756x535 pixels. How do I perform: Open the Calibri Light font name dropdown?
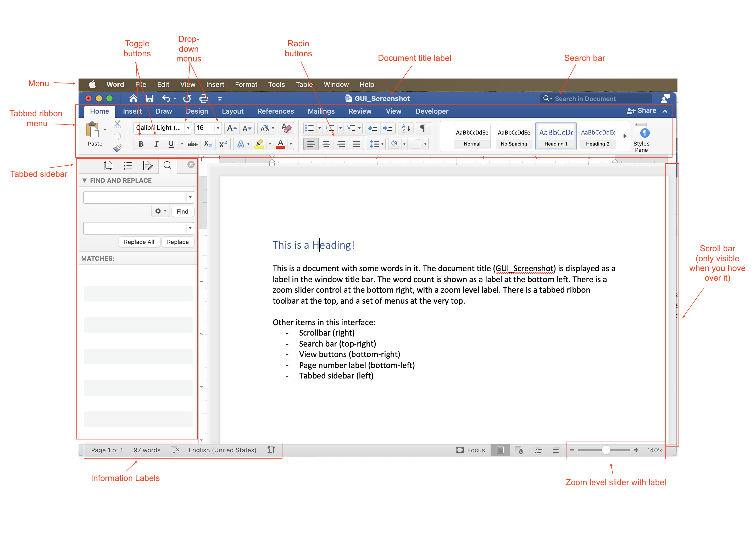point(188,128)
